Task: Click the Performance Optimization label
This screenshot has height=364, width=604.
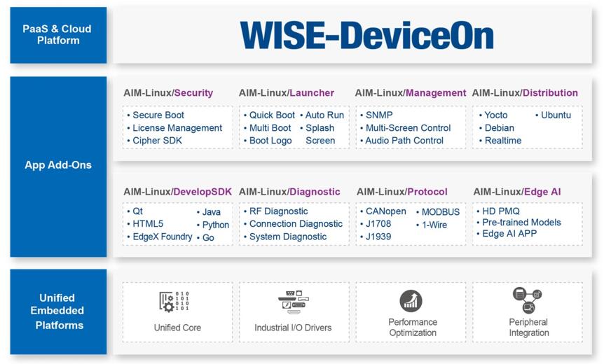Action: pos(413,327)
